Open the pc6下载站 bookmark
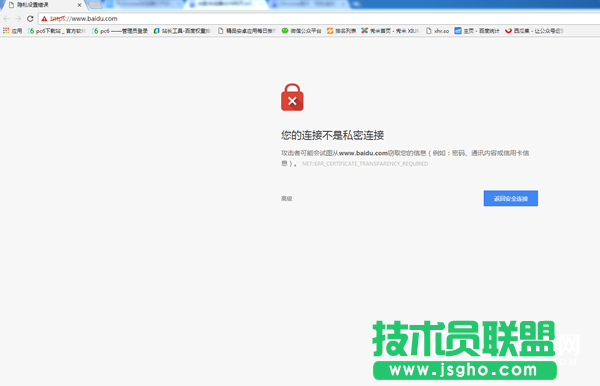 pos(56,31)
